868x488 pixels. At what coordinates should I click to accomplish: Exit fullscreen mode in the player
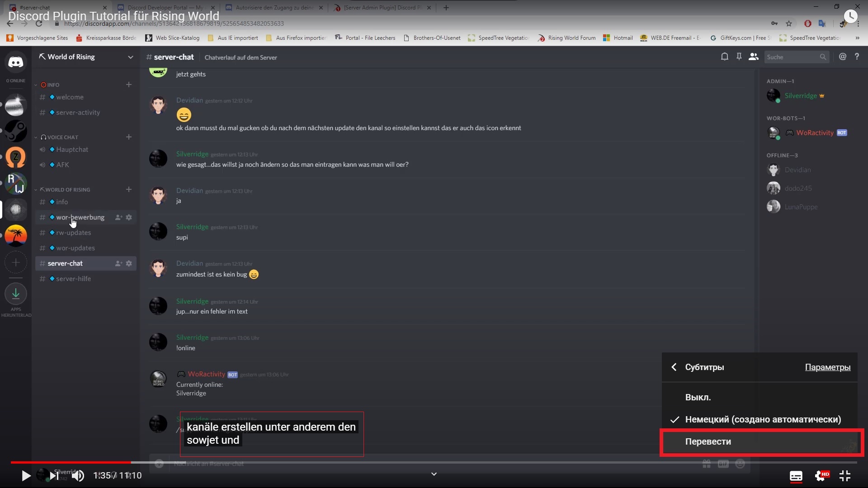845,476
